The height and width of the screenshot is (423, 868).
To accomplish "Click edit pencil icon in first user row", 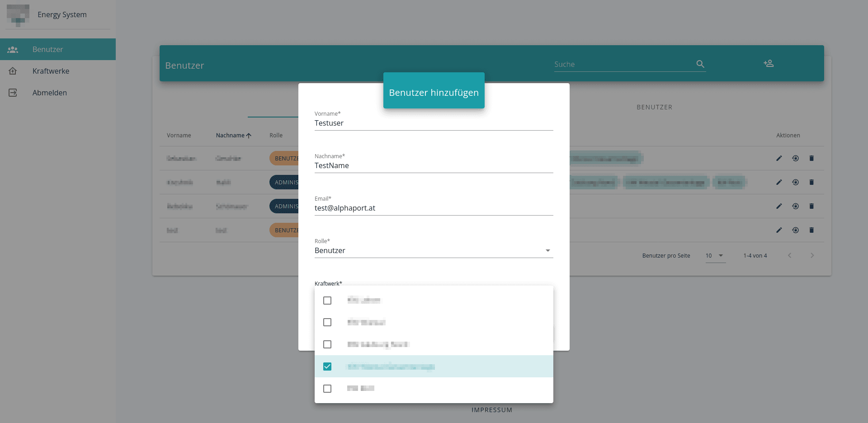I will [x=779, y=158].
